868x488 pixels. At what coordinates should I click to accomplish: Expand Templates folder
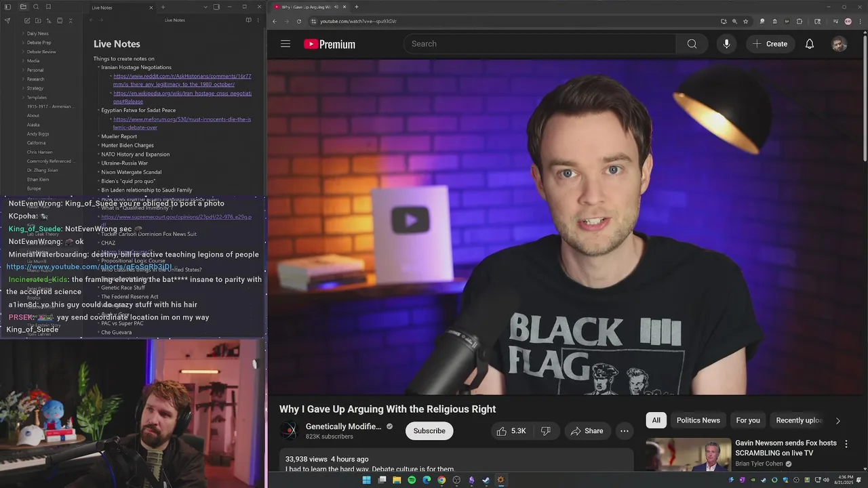pyautogui.click(x=37, y=98)
